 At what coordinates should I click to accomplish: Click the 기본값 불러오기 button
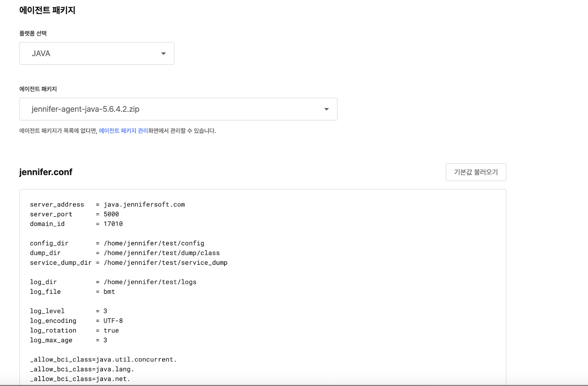476,172
